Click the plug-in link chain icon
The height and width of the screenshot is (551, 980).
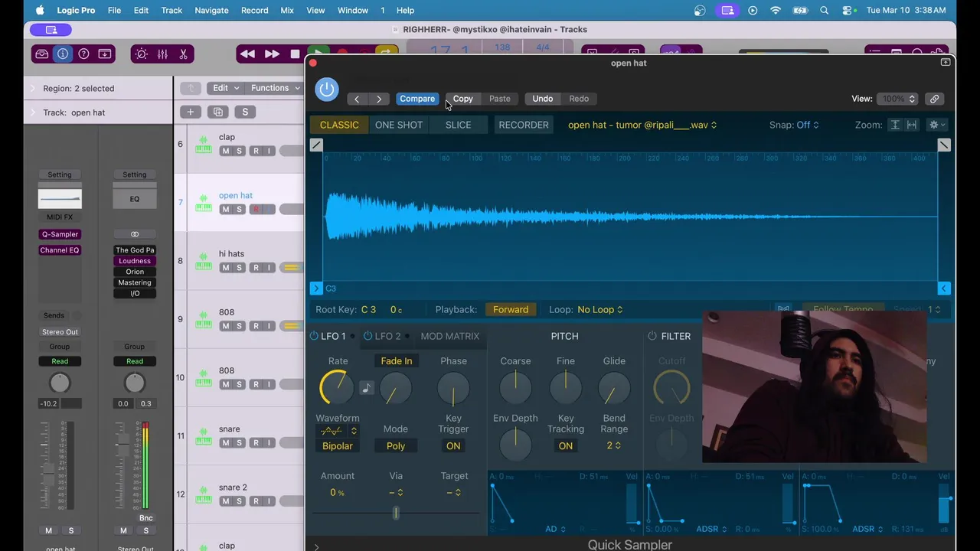click(934, 99)
